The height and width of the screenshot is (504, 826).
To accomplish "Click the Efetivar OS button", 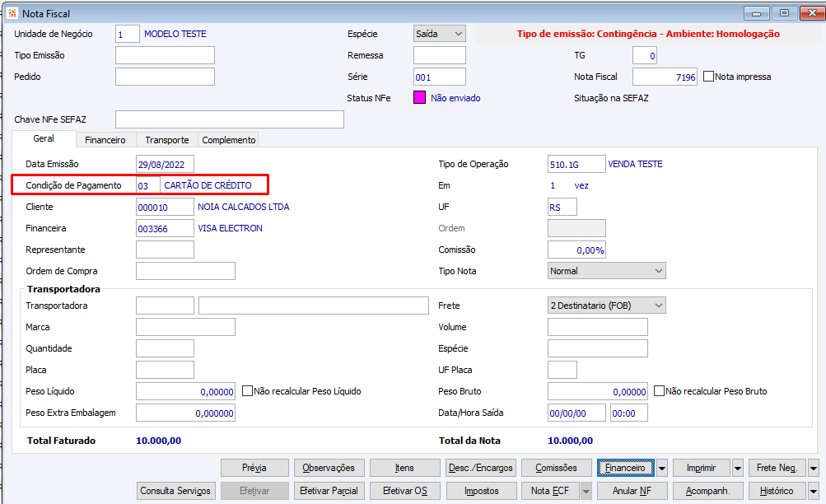I will click(404, 491).
